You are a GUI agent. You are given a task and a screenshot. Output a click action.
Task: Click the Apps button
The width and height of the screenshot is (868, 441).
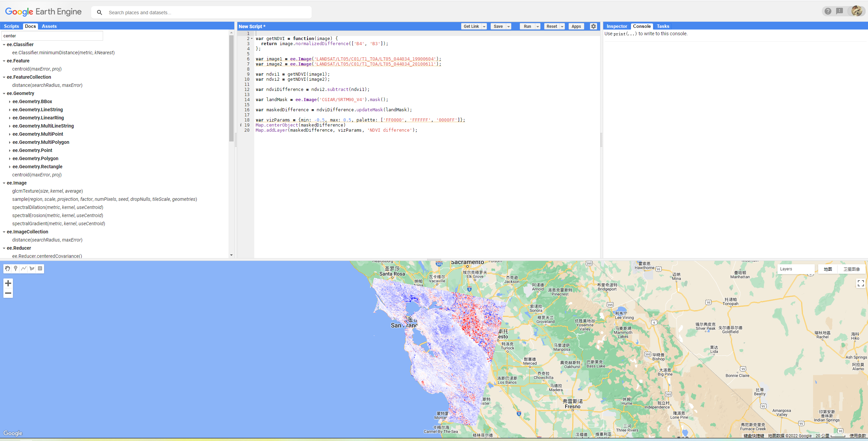pyautogui.click(x=576, y=26)
